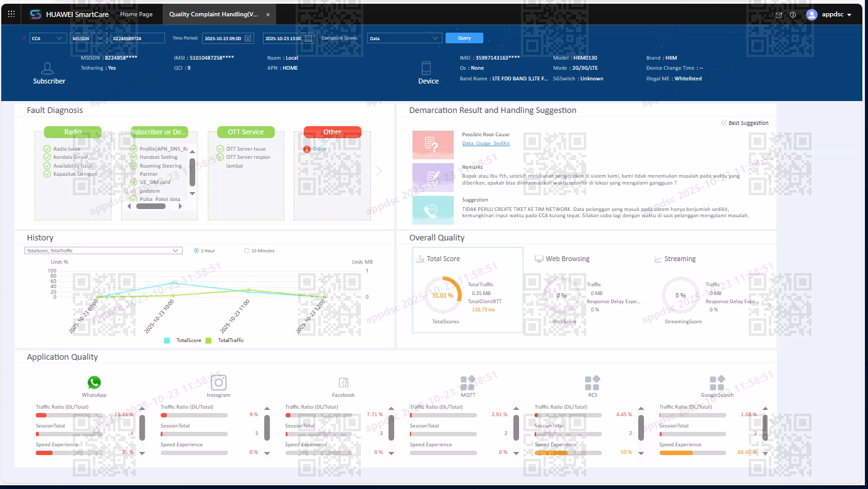Open the MSISDN type dropdown
This screenshot has height=489, width=868.
pos(88,38)
